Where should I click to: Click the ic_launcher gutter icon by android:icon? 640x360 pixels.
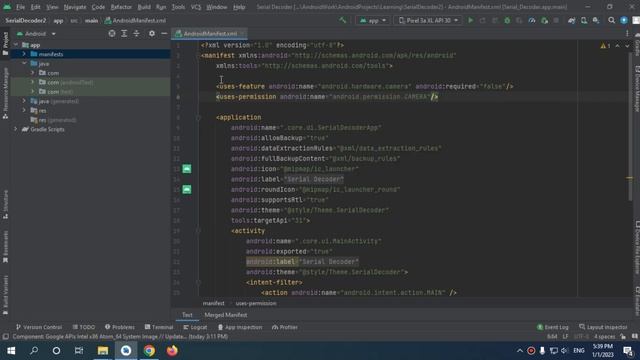coord(187,169)
